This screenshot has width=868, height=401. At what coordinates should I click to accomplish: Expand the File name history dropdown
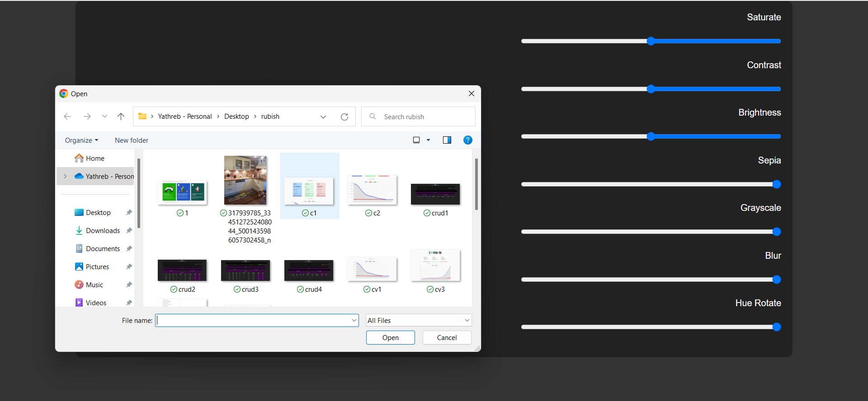[354, 320]
